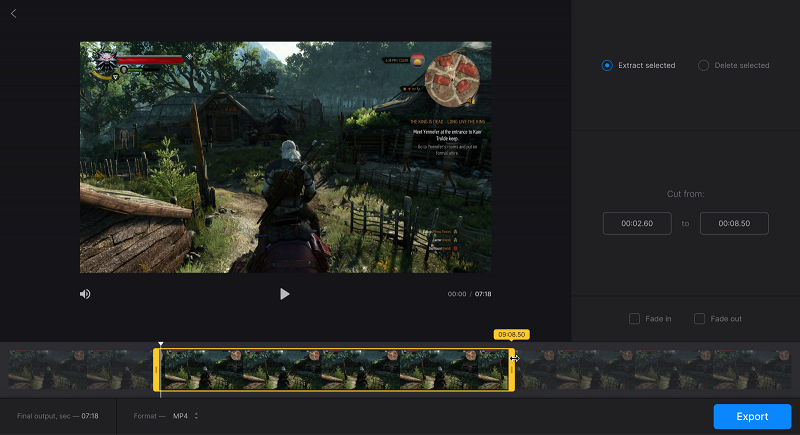Click the Cut from: label
Image resolution: width=800 pixels, height=435 pixels.
685,194
